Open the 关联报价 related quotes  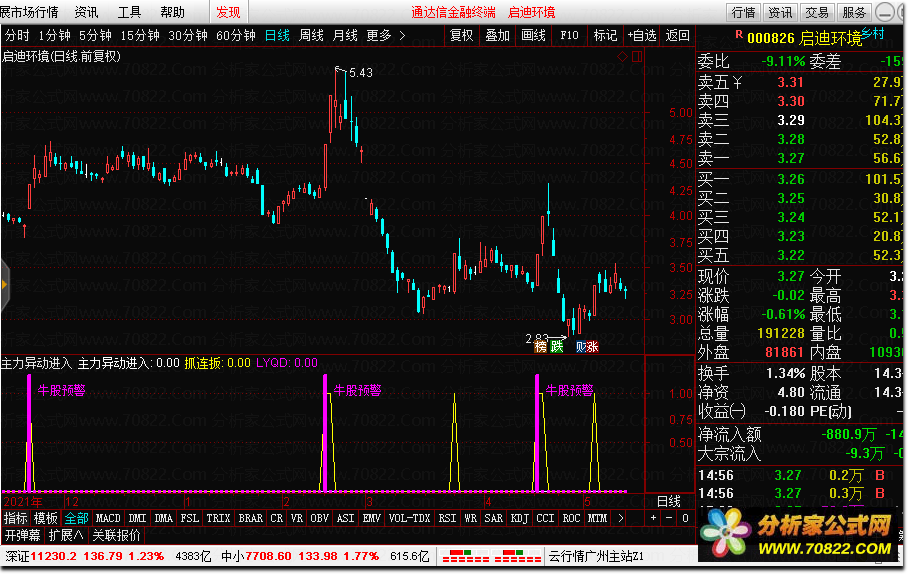point(117,535)
